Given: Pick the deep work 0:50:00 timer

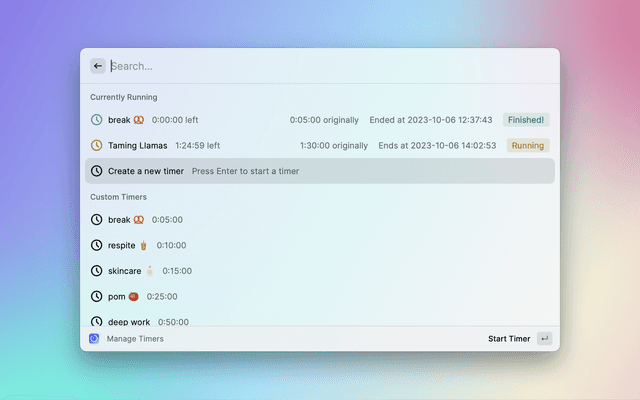Looking at the screenshot, I should (x=320, y=320).
